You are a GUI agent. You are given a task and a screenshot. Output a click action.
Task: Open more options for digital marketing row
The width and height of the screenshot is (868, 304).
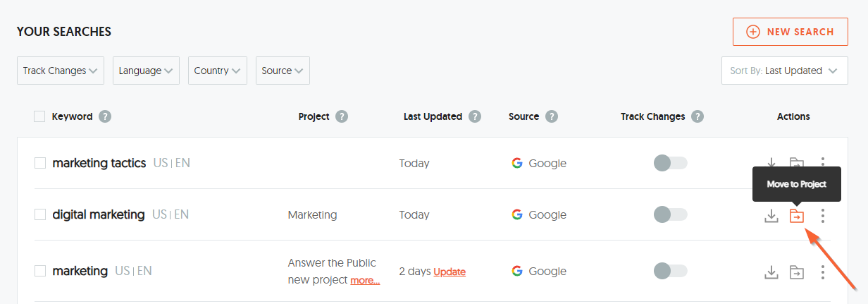(x=823, y=216)
